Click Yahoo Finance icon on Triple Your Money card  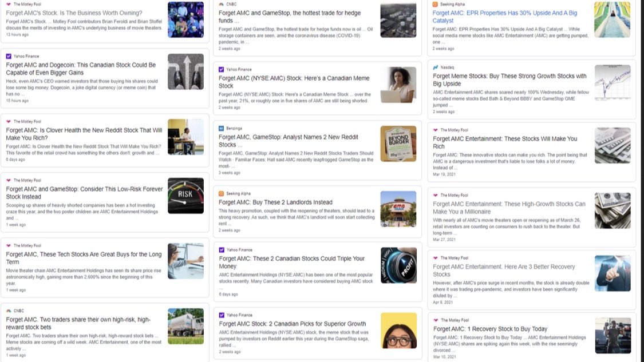tap(222, 249)
